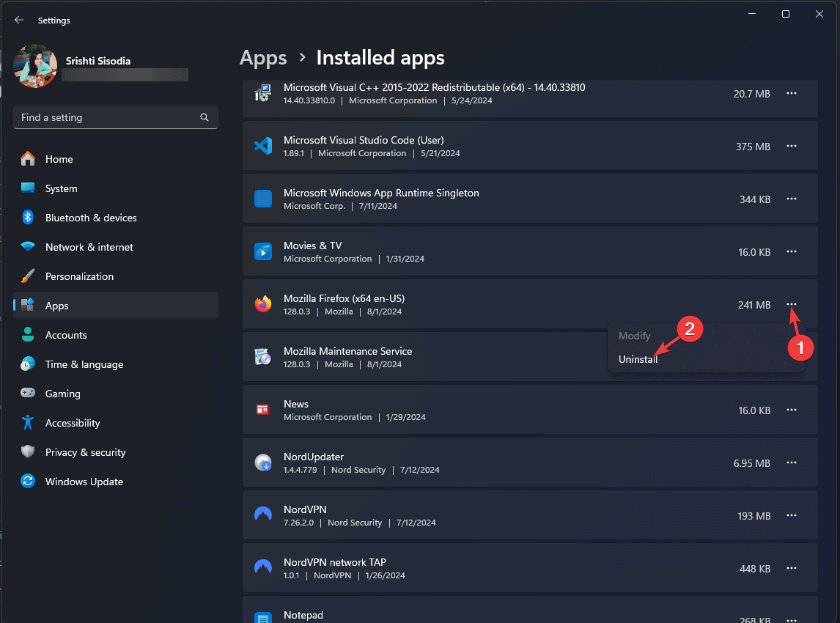
Task: Click the Accounts person icon
Action: [x=28, y=335]
